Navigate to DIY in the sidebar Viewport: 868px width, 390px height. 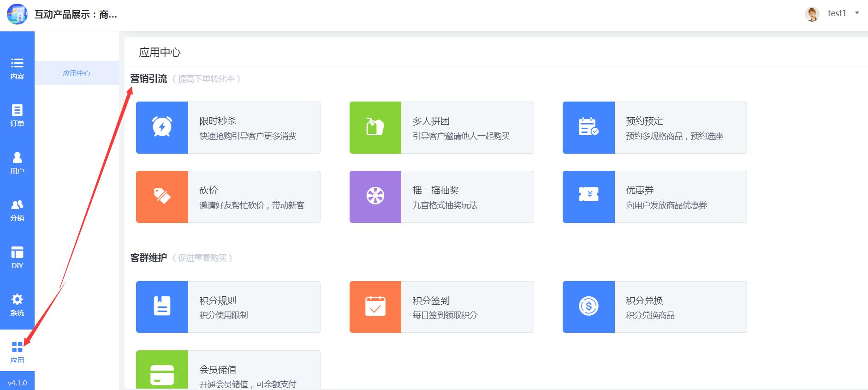tap(17, 258)
